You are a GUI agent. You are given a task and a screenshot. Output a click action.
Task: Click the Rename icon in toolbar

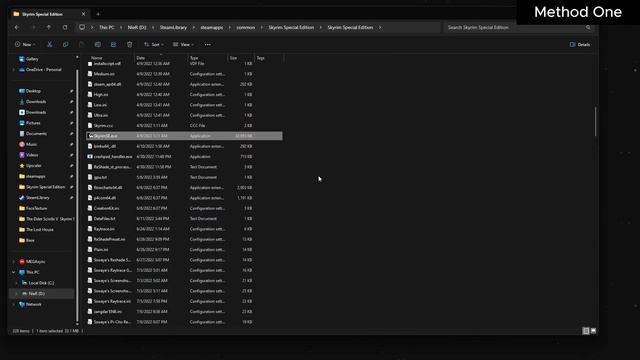(x=98, y=44)
